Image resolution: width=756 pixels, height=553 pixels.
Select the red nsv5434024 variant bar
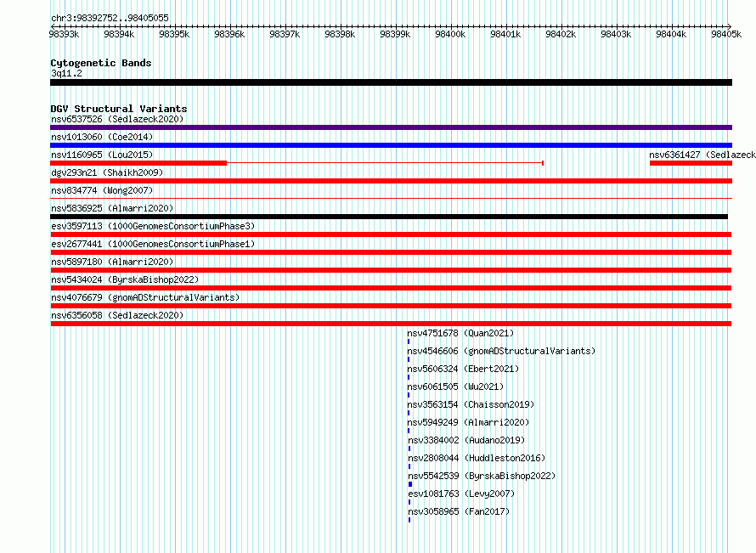tap(391, 288)
